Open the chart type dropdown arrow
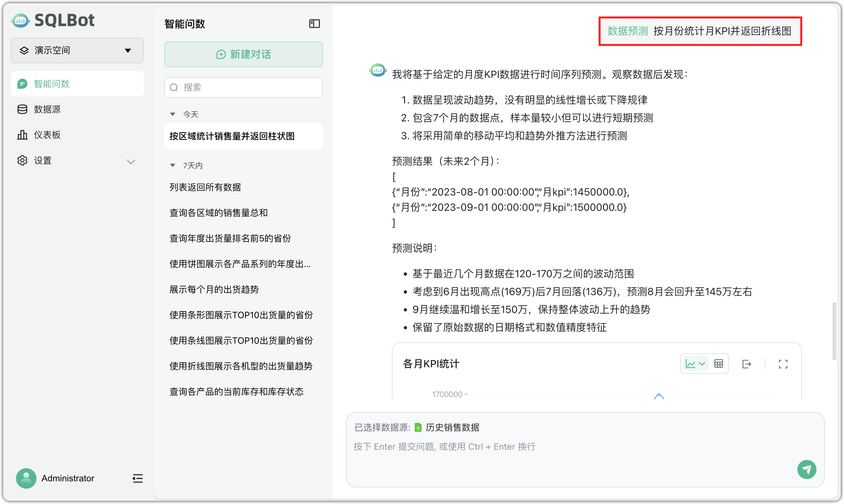The width and height of the screenshot is (844, 504). tap(702, 364)
